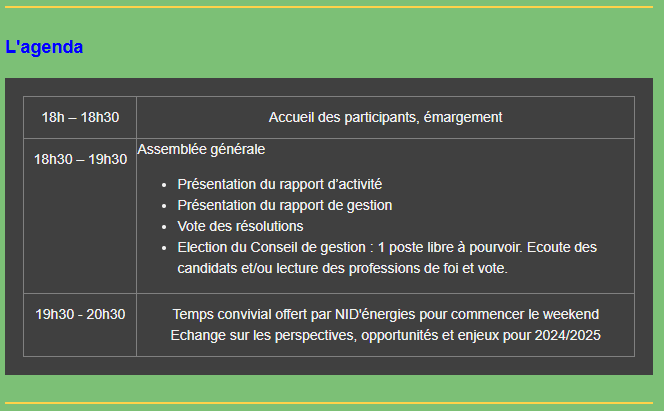This screenshot has height=411, width=664.
Task: Click bullet before Présentation du rapport de gestion
Action: [x=164, y=206]
